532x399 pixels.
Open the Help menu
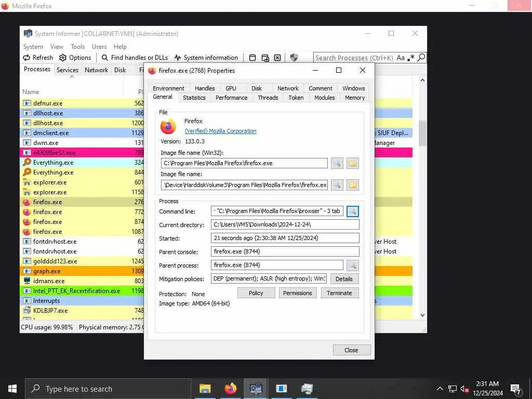point(120,47)
